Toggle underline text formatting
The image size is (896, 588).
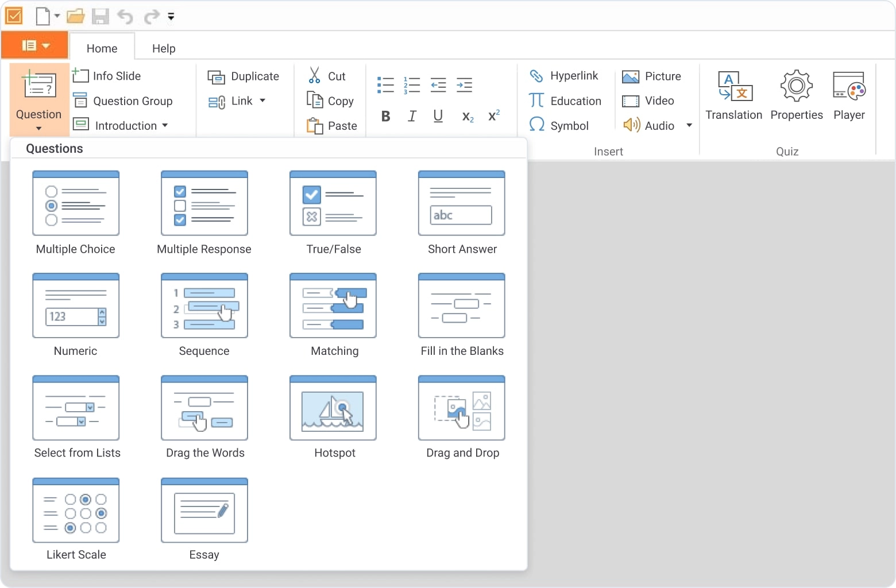pyautogui.click(x=438, y=117)
